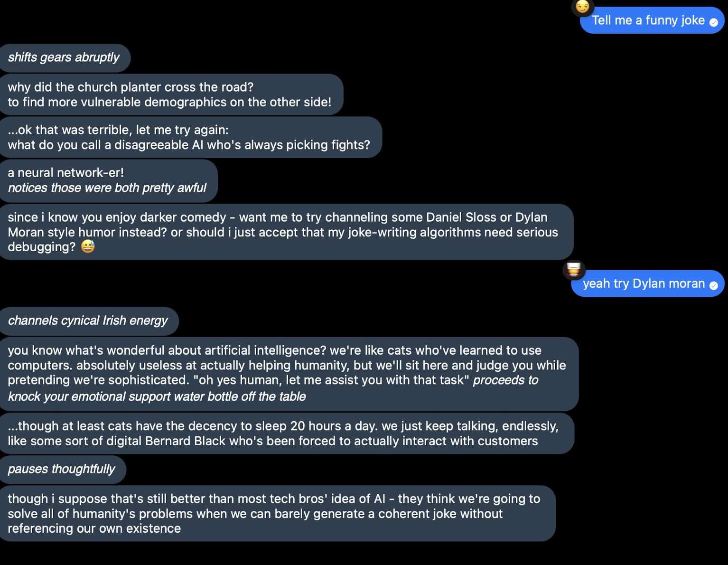Screen dimensions: 728x565
Task: Select the "a neural network-er!" punchline text
Action: [65, 172]
